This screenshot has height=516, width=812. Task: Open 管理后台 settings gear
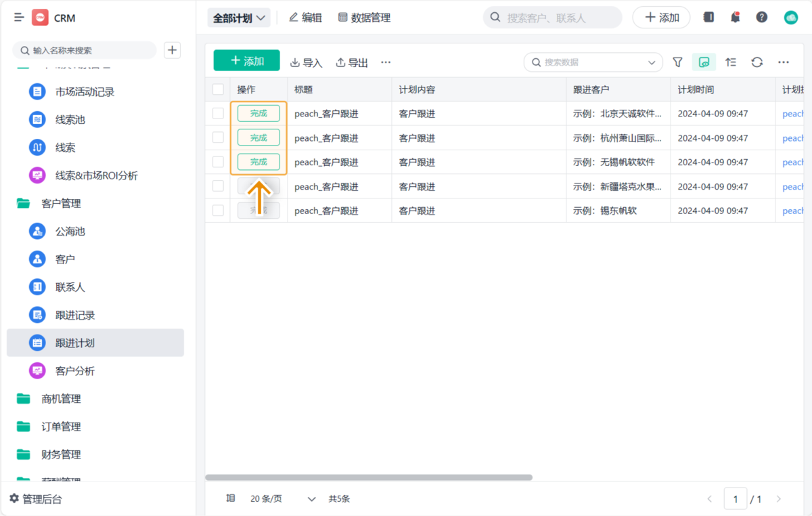[x=14, y=499]
